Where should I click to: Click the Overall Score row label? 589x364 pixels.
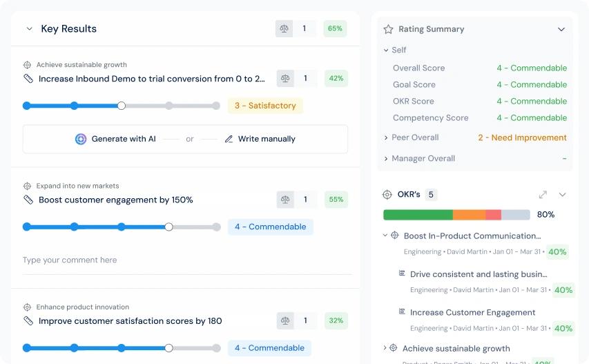(x=419, y=68)
